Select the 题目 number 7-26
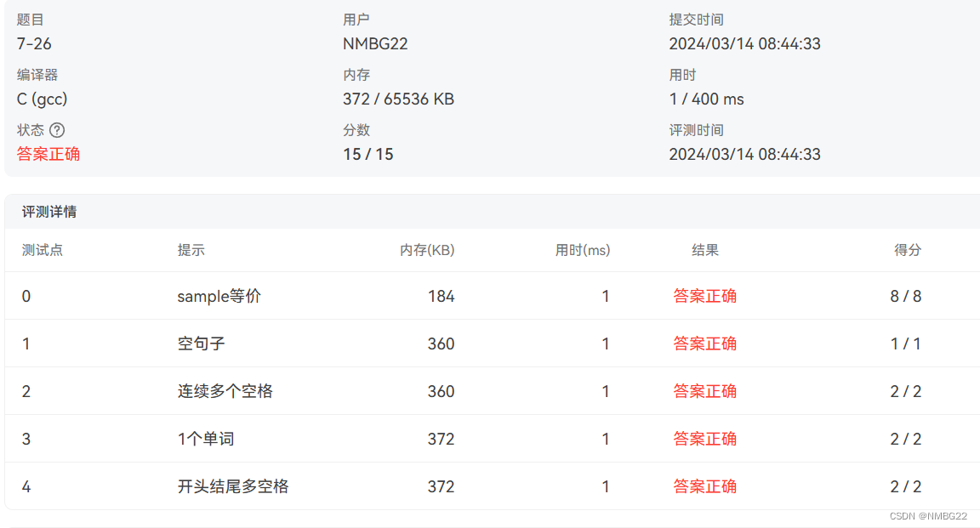This screenshot has width=980, height=528. tap(33, 43)
